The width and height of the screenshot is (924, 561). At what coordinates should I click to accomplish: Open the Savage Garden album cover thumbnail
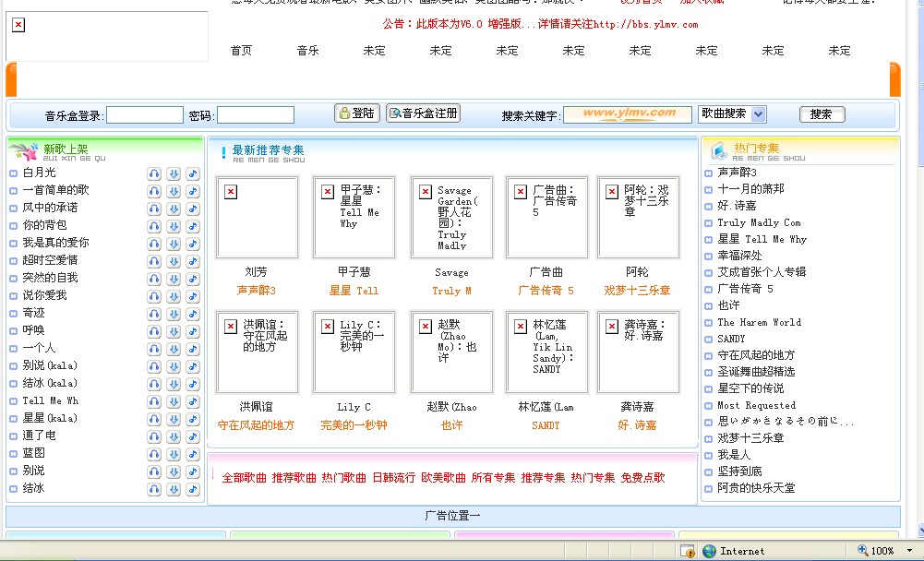point(451,217)
